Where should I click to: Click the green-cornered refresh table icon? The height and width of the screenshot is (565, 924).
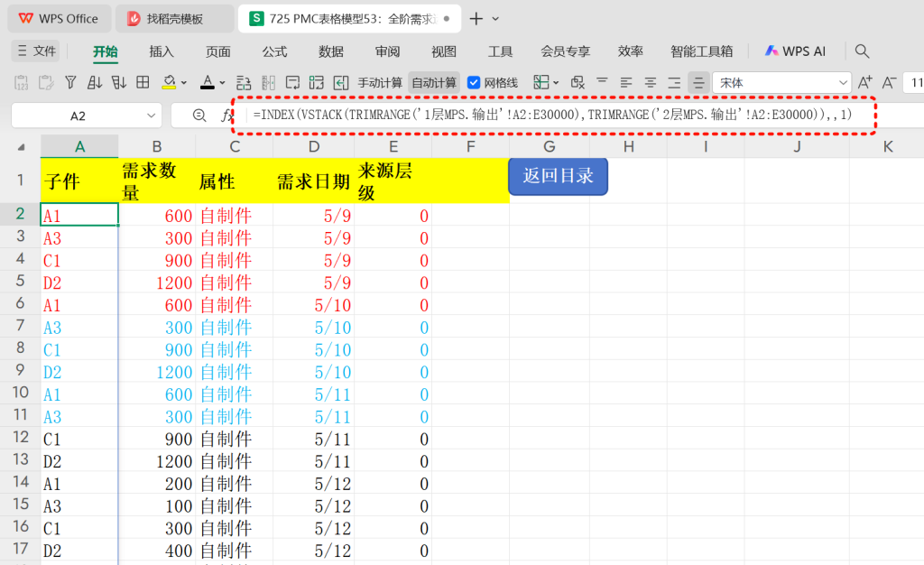[317, 82]
